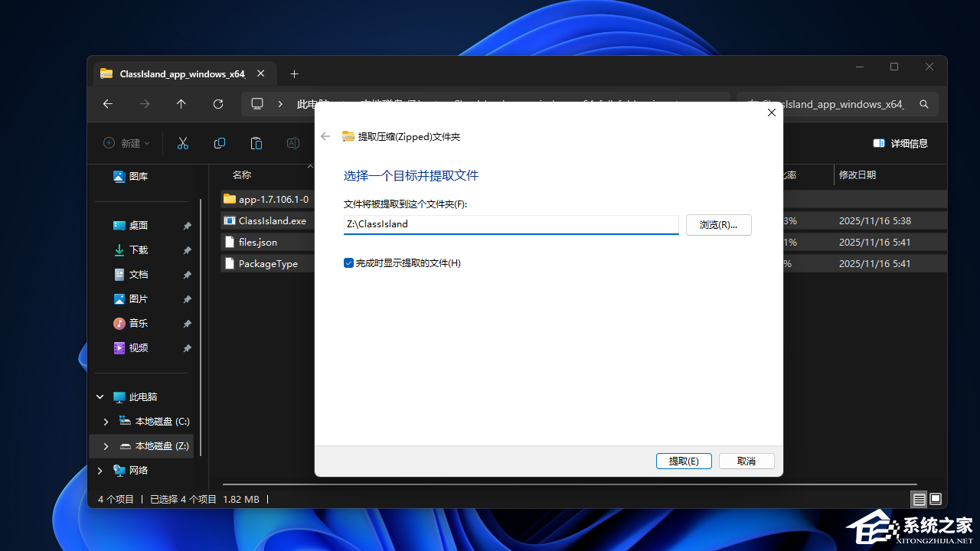Close the ClassIsland_app_windows_x64 tab
Image resolution: width=980 pixels, height=551 pixels.
pyautogui.click(x=261, y=74)
